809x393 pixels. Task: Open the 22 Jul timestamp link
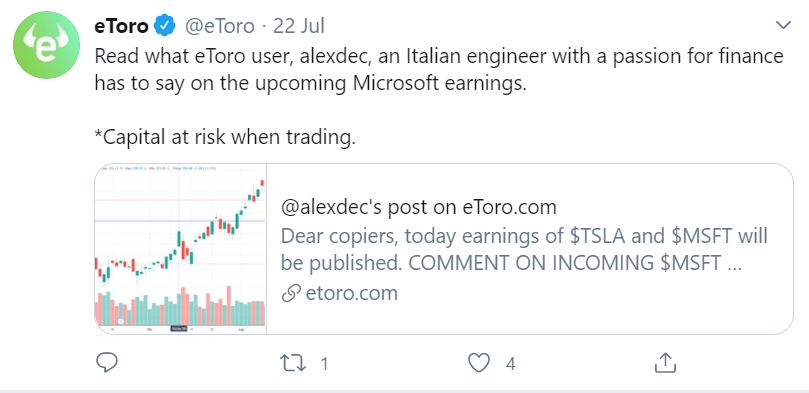pyautogui.click(x=299, y=26)
